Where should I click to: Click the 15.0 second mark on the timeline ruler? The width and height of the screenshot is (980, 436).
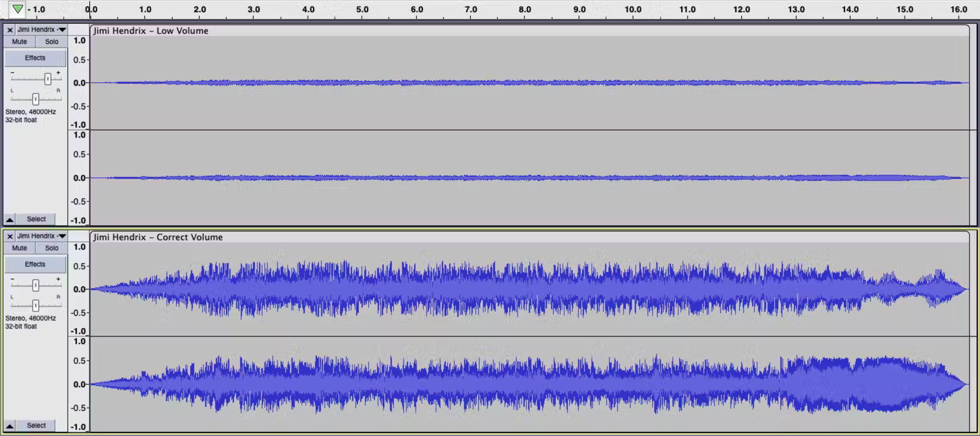click(905, 10)
